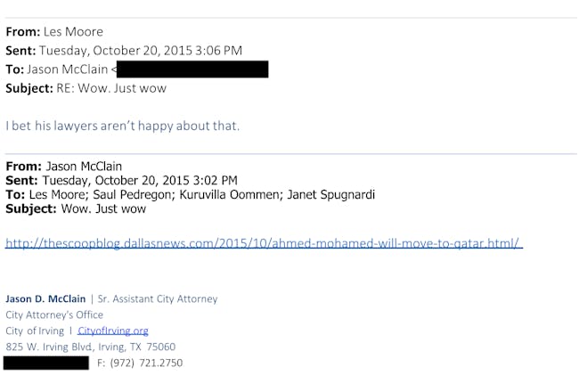
Task: Click the City Attorney's Office line
Action: (54, 314)
